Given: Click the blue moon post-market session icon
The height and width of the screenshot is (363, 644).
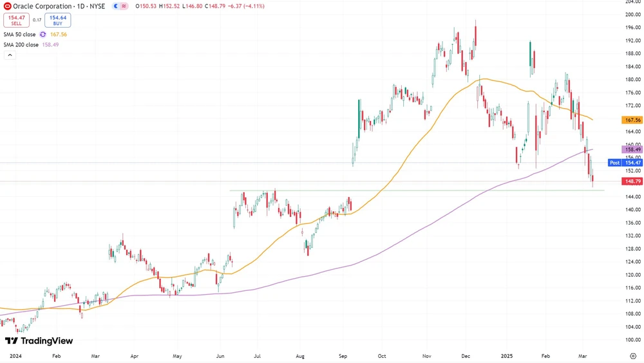Looking at the screenshot, I should click(x=116, y=6).
